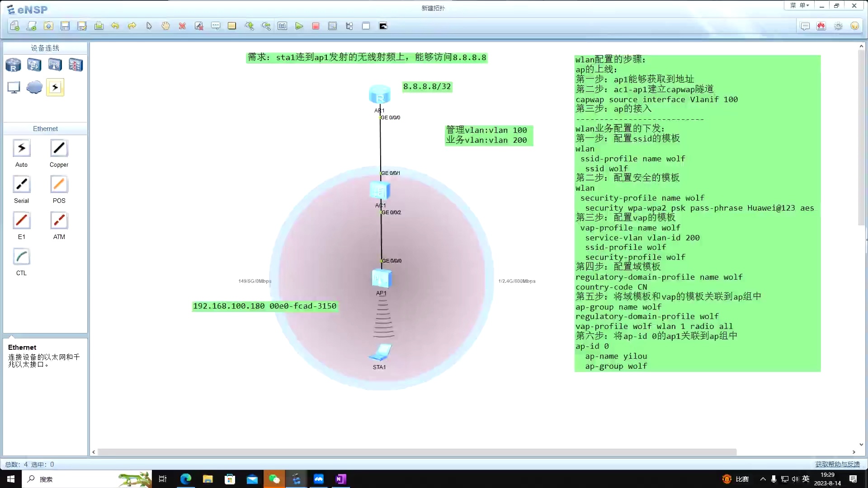
Task: Select the WLAN device category icon
Action: pos(55,65)
